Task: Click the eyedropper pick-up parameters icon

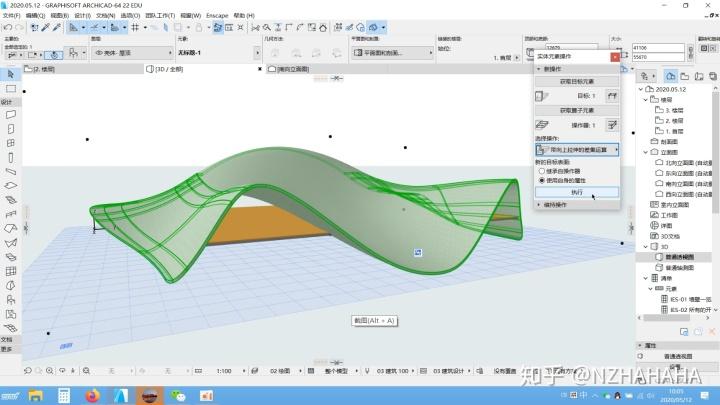Action: point(45,28)
